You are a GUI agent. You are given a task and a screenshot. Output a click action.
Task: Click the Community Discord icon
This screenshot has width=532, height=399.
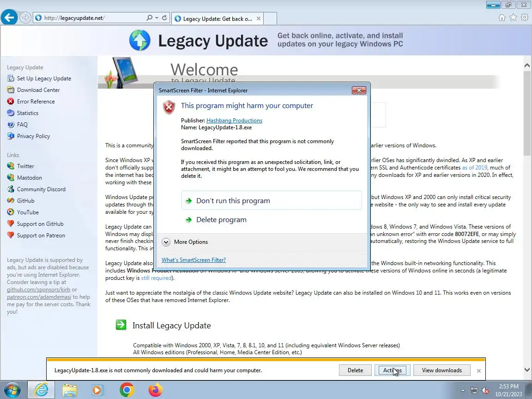(11, 189)
